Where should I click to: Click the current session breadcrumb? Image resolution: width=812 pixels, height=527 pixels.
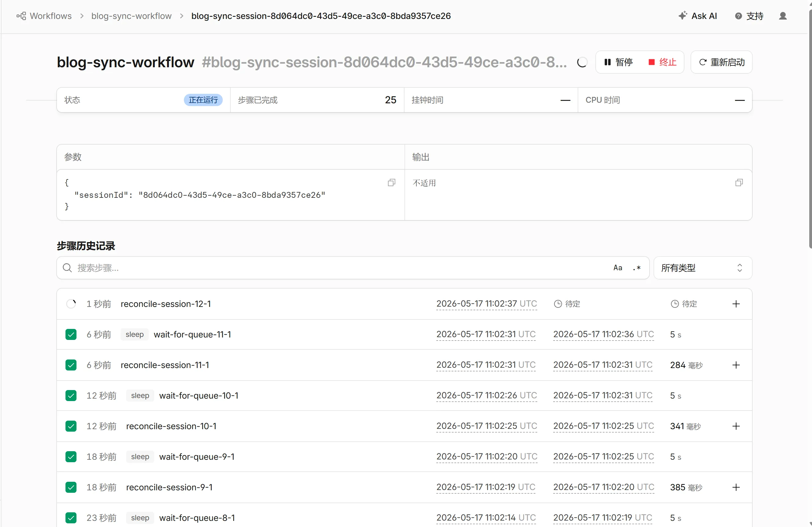pyautogui.click(x=321, y=16)
